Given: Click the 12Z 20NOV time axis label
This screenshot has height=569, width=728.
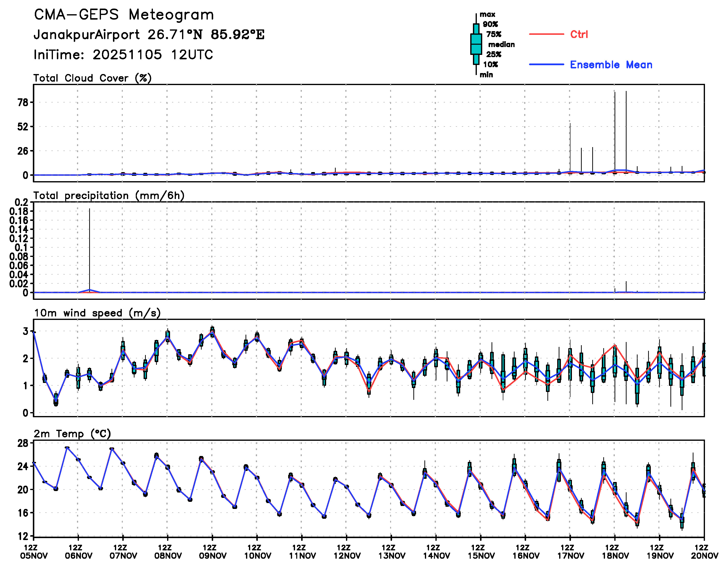Looking at the screenshot, I should coord(704,552).
